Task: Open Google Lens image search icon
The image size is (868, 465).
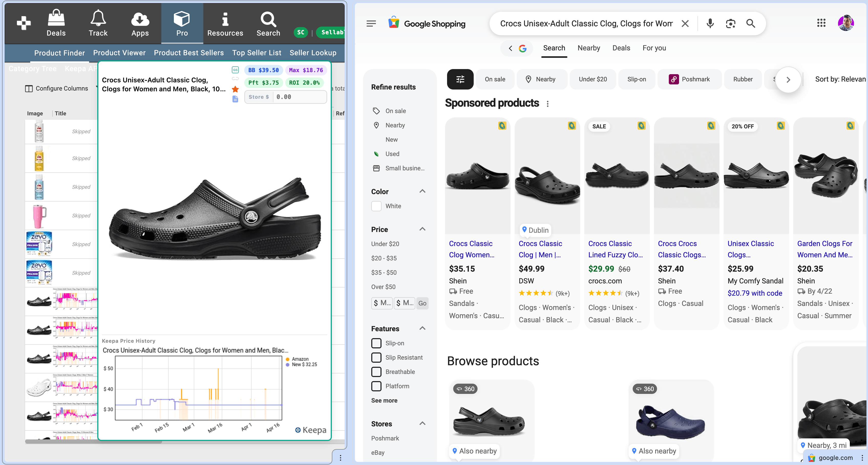Action: (x=731, y=24)
